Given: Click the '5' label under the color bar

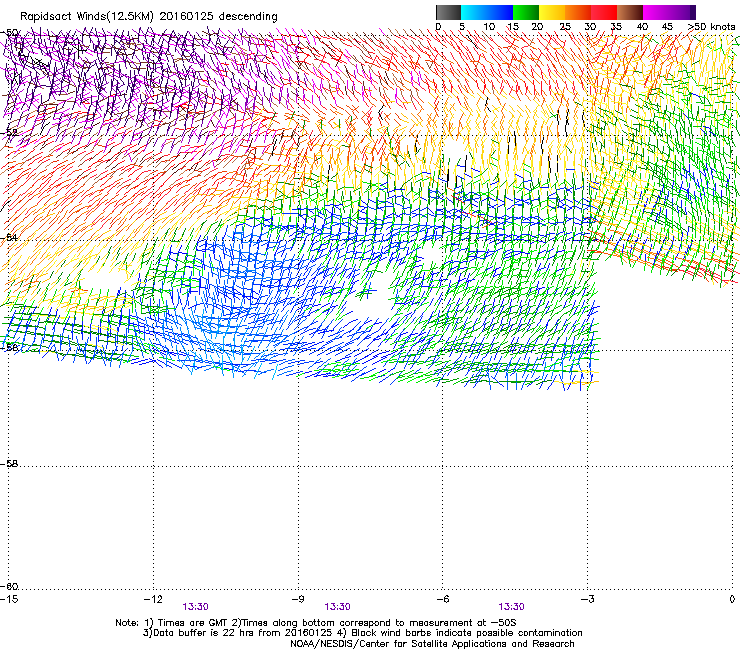Looking at the screenshot, I should point(462,27).
